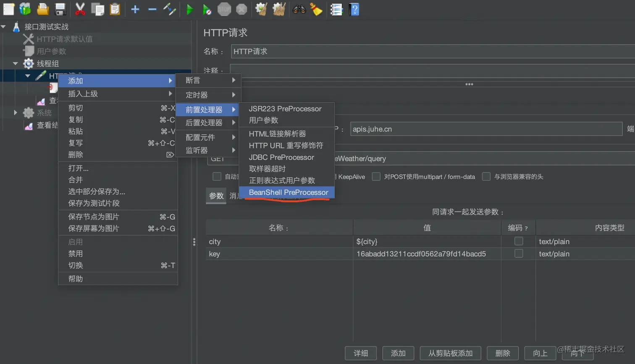Add a BeanShell PreProcessor
Image resolution: width=635 pixels, height=364 pixels.
(287, 192)
